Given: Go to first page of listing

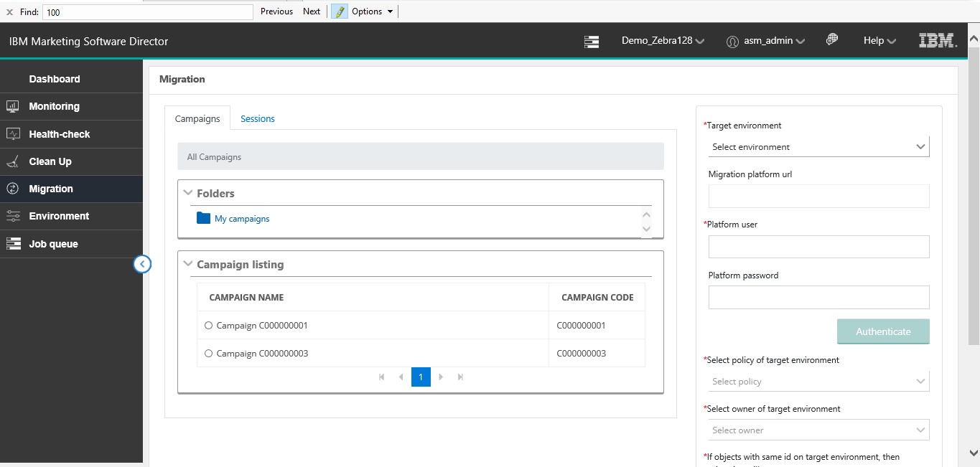Looking at the screenshot, I should [382, 377].
